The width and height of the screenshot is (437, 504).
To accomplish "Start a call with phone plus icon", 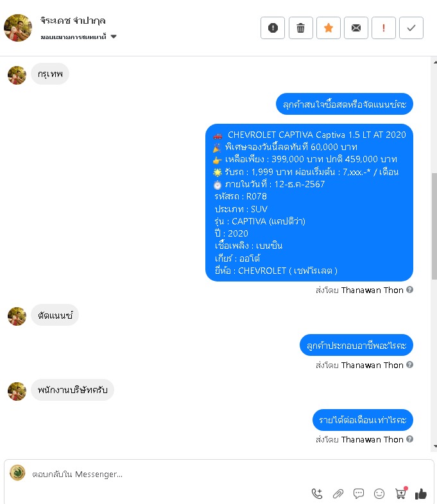I will pyautogui.click(x=317, y=493).
